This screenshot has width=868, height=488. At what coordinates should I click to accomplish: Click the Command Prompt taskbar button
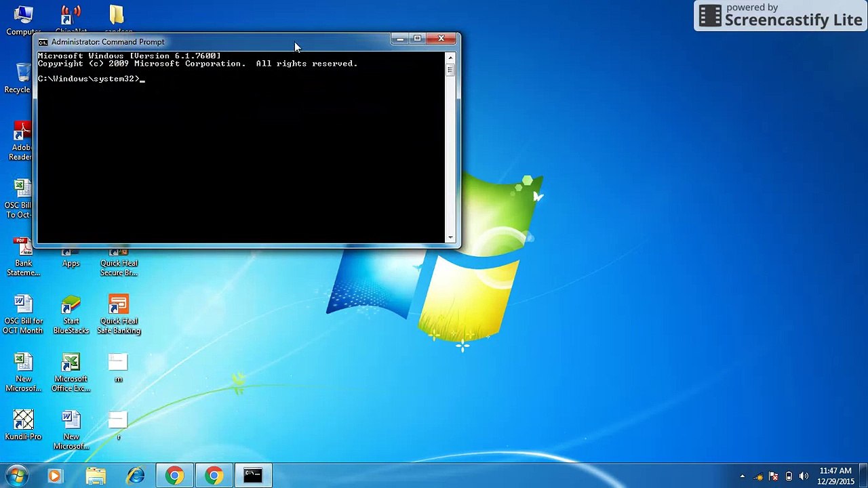click(x=254, y=476)
